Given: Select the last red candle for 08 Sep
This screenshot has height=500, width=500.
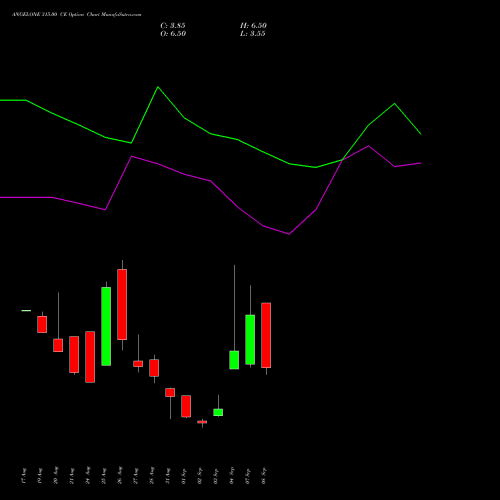Looking at the screenshot, I should point(266,335).
